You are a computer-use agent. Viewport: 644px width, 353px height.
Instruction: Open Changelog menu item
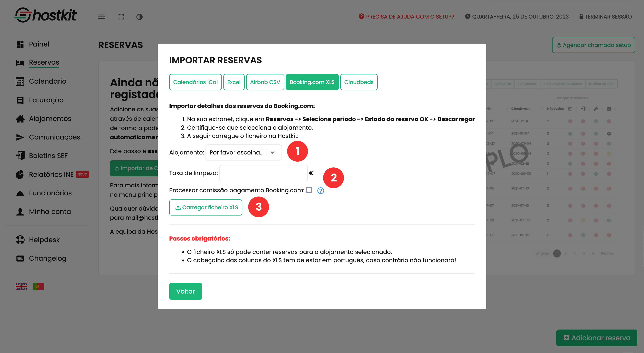[48, 258]
